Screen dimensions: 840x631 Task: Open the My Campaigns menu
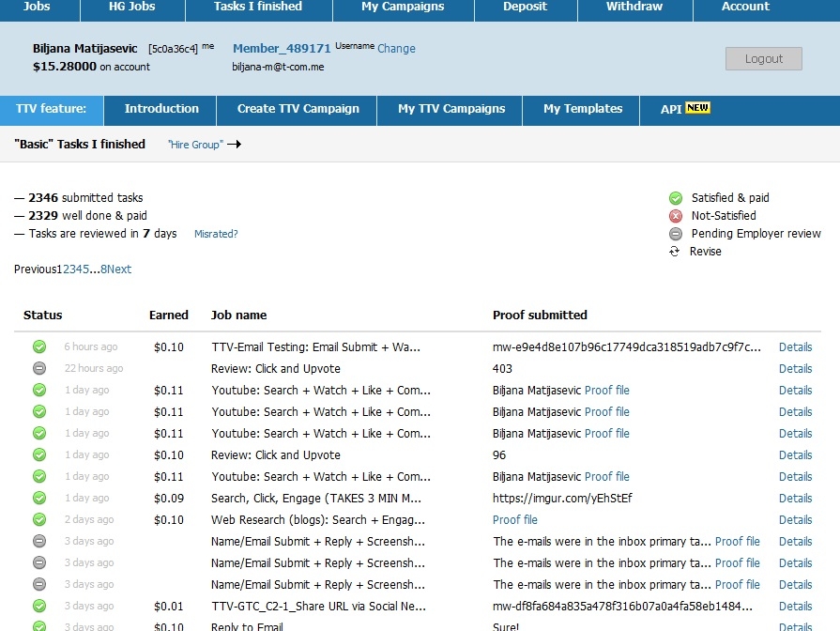tap(403, 7)
